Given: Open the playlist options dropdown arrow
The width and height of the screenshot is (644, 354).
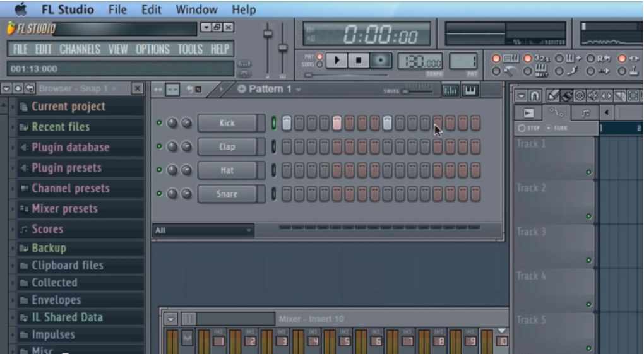Looking at the screenshot, I should pyautogui.click(x=521, y=96).
